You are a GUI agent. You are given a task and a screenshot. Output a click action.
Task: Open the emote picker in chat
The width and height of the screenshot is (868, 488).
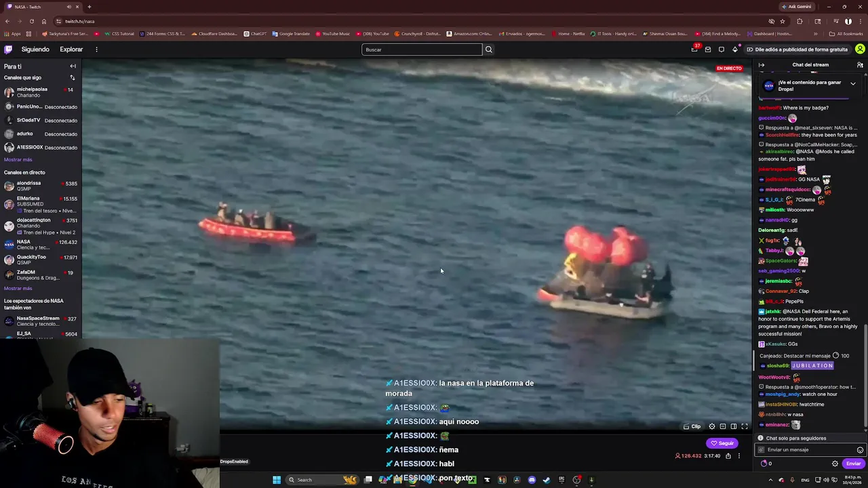[x=860, y=450]
